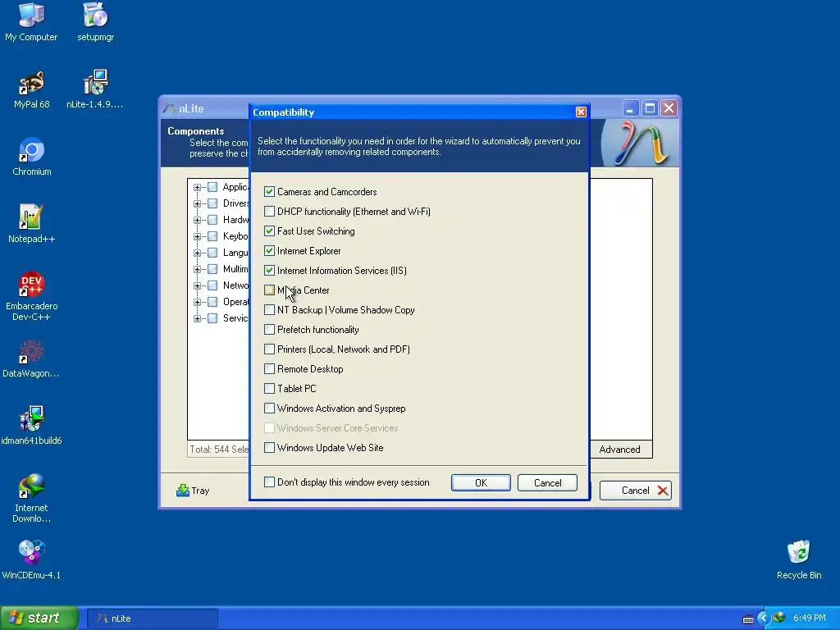Check the Tablet PC option

click(269, 389)
